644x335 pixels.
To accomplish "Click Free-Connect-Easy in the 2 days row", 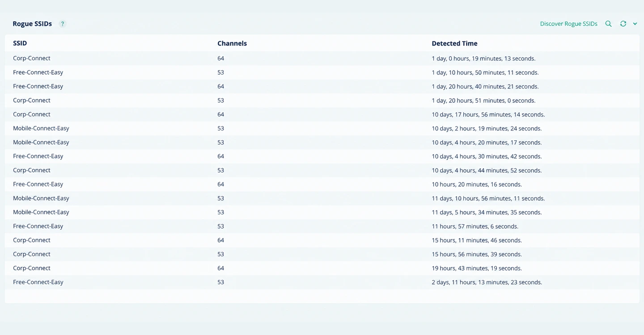I will point(38,282).
